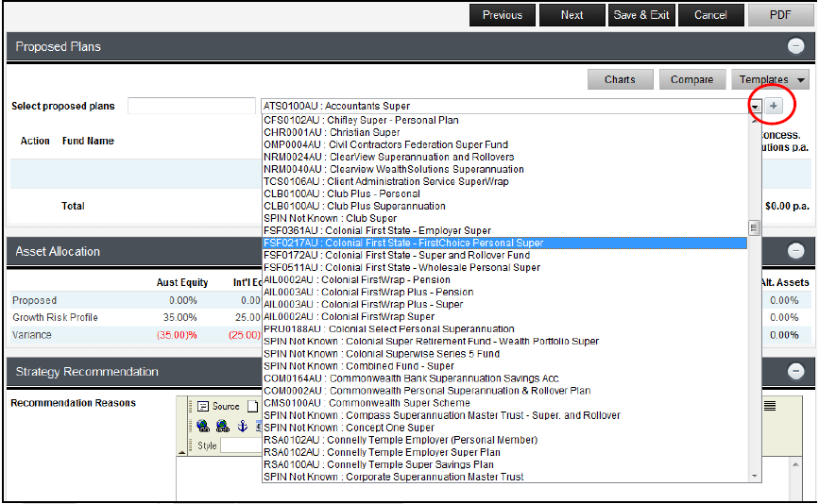Screen dimensions: 819x504
Task: Click the editor text area scroll up arrow
Action: (795, 464)
